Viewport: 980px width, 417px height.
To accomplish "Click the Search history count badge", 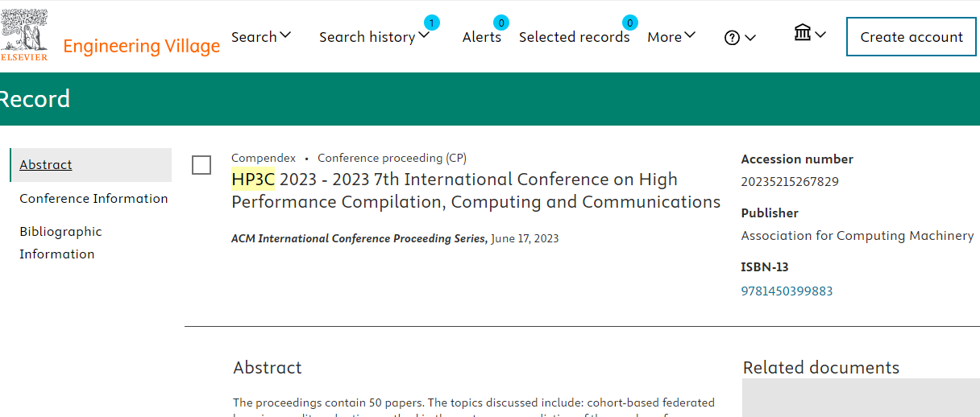I will click(x=431, y=23).
